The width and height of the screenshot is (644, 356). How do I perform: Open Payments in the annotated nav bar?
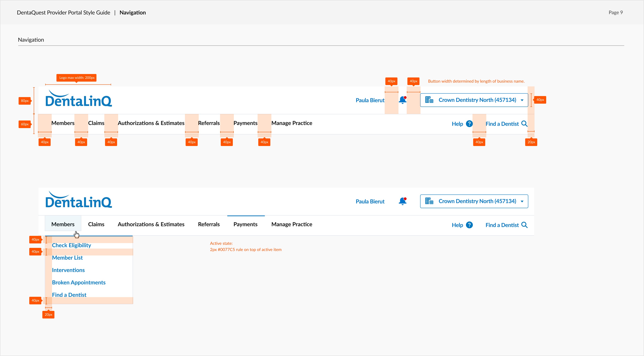point(246,123)
